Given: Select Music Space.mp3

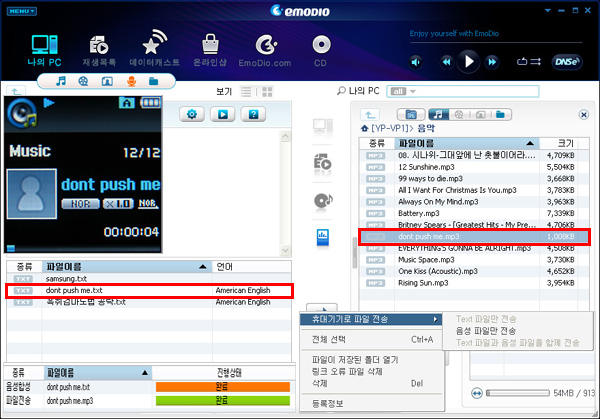Looking at the screenshot, I should 474,260.
